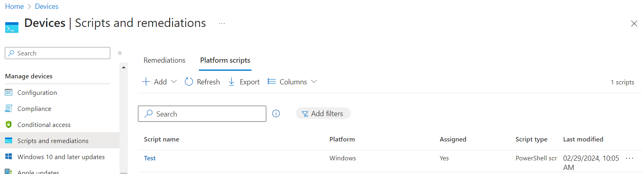This screenshot has width=644, height=174.
Task: Export the scripts list
Action: [x=244, y=82]
